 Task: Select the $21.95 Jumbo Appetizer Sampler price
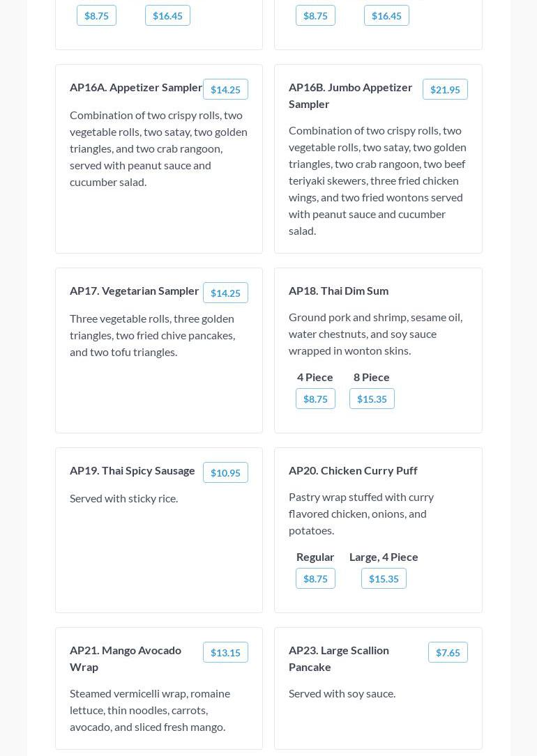tap(445, 89)
